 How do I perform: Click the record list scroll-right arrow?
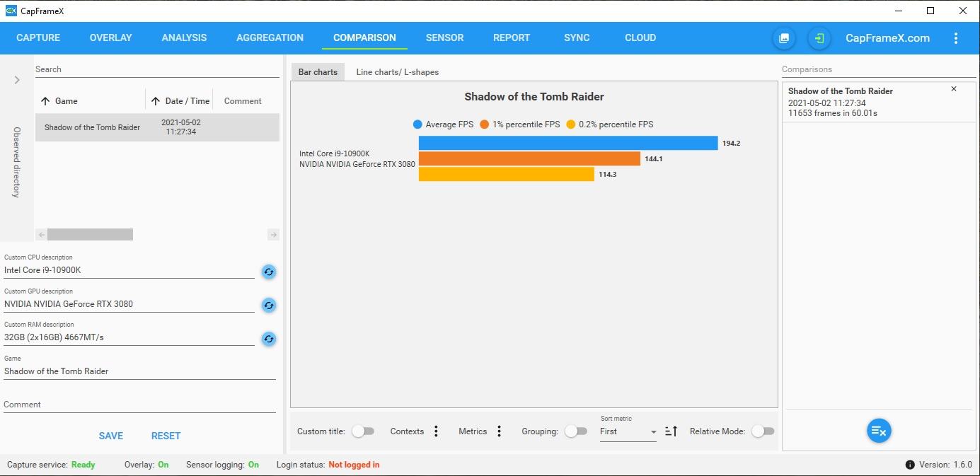274,234
